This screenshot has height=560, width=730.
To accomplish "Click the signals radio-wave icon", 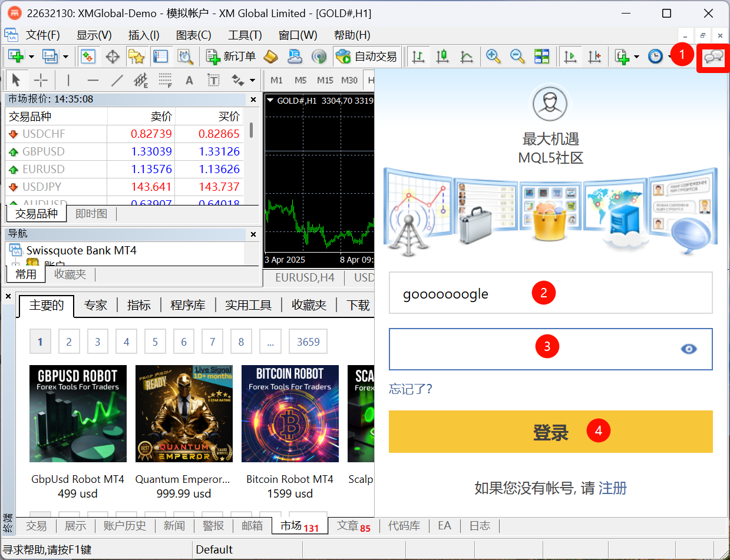I will point(319,57).
